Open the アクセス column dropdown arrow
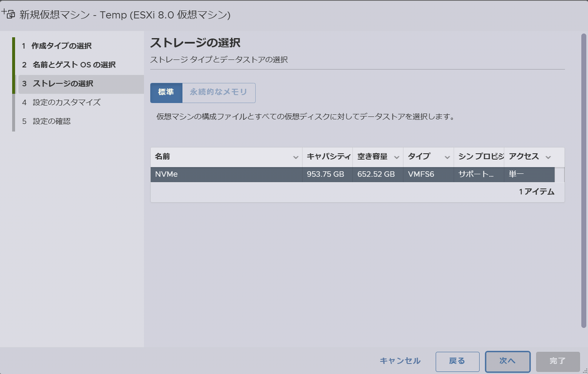 tap(548, 157)
